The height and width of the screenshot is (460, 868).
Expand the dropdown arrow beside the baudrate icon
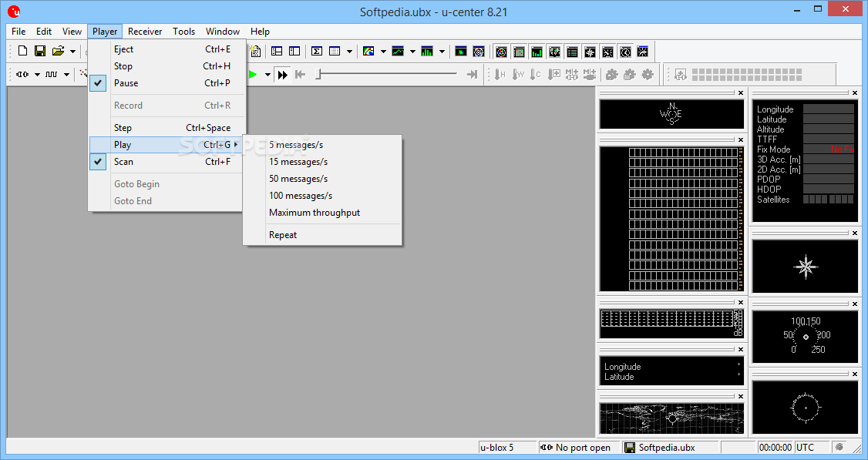66,74
